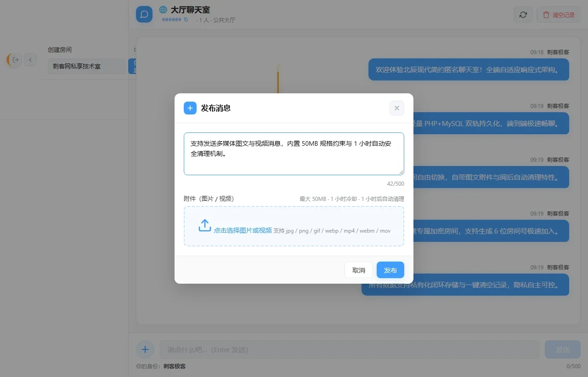Click the 取消 button
Viewport: 588px width, 377px height.
point(359,270)
